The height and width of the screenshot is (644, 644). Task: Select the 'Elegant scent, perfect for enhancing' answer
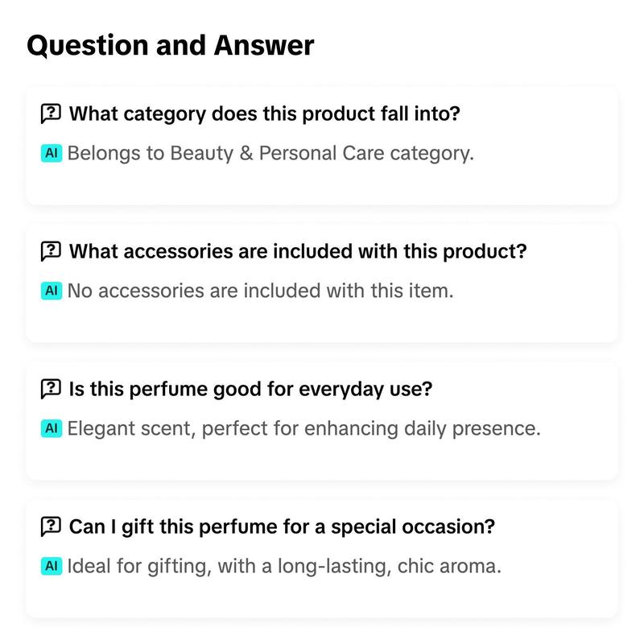point(304,429)
